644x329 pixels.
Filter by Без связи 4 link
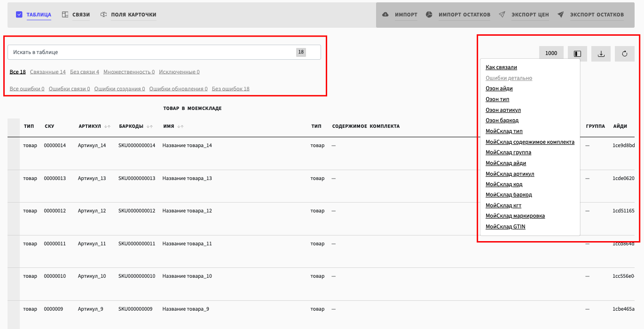point(85,72)
